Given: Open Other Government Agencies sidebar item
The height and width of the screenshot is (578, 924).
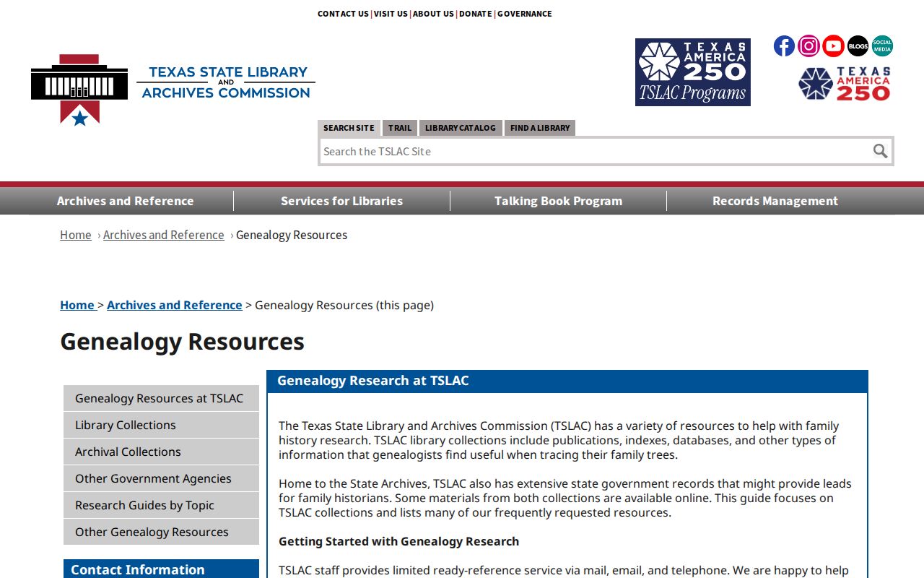Looking at the screenshot, I should pyautogui.click(x=161, y=478).
